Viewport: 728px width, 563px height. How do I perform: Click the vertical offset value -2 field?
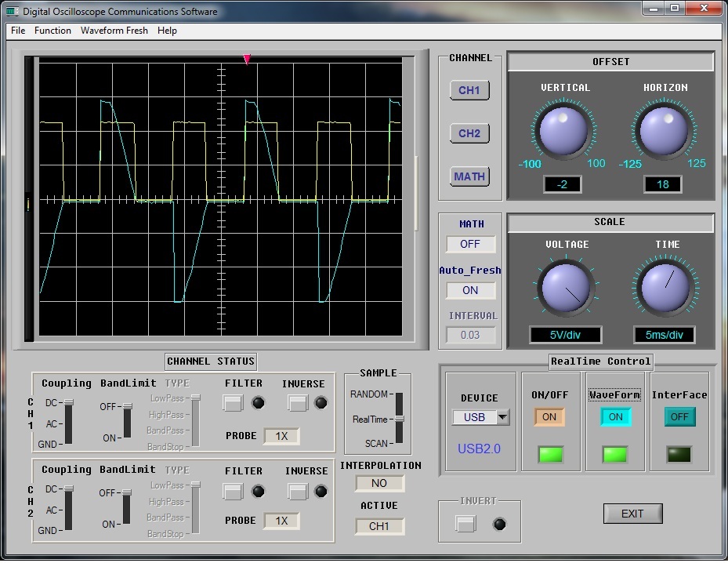(x=562, y=184)
